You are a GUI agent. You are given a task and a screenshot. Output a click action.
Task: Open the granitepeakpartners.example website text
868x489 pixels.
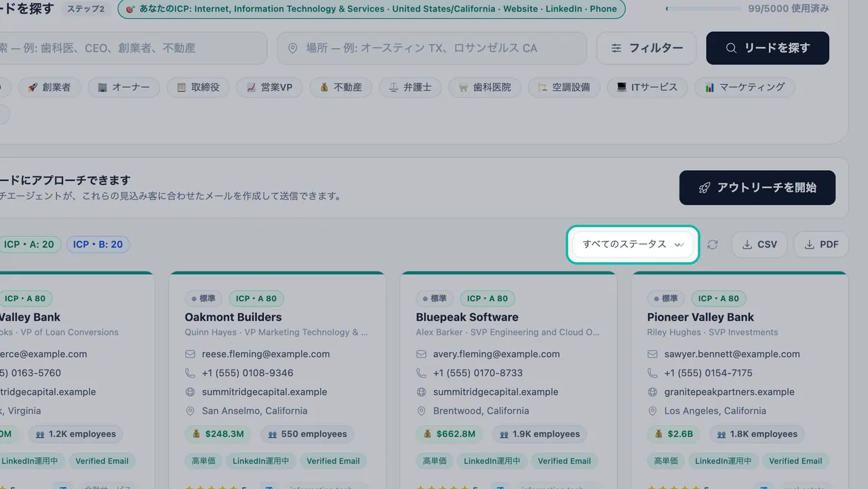tap(730, 392)
